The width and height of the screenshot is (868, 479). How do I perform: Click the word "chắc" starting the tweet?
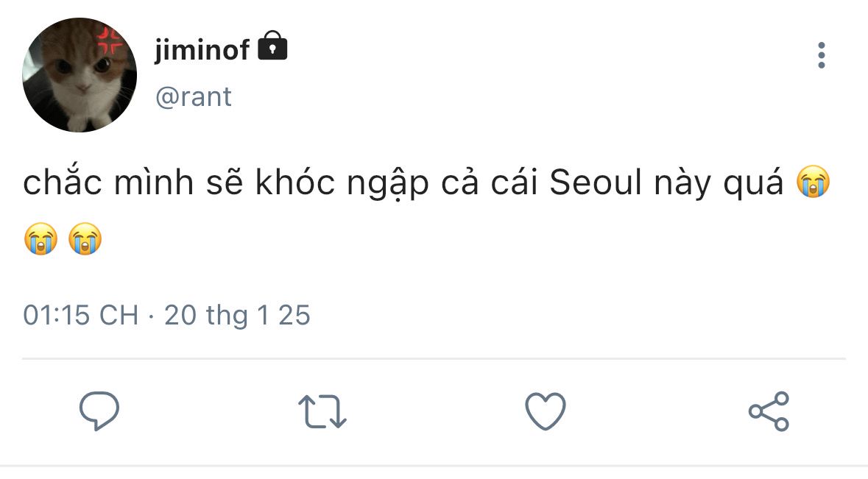tap(61, 184)
